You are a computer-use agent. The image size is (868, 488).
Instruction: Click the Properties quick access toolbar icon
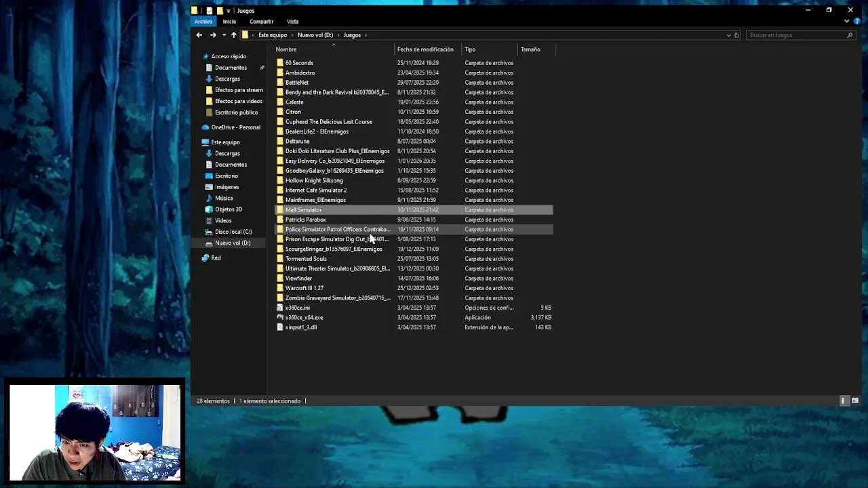[209, 10]
